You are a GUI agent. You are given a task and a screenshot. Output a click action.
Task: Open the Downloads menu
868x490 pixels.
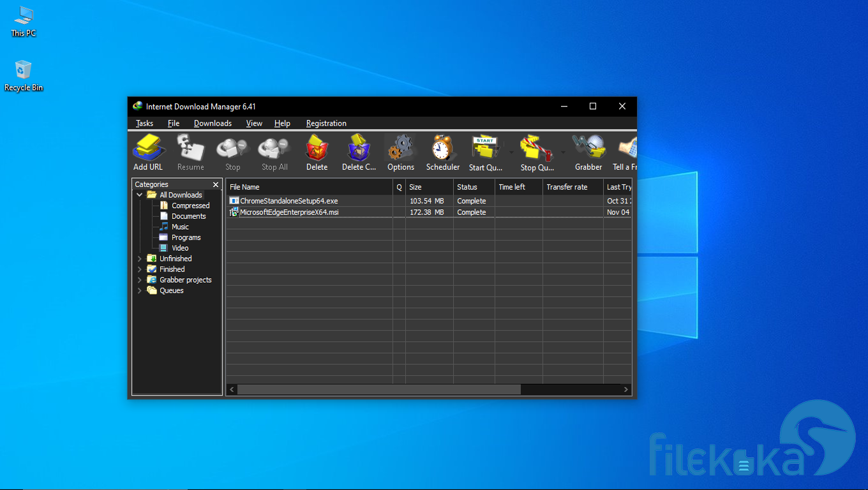(213, 123)
